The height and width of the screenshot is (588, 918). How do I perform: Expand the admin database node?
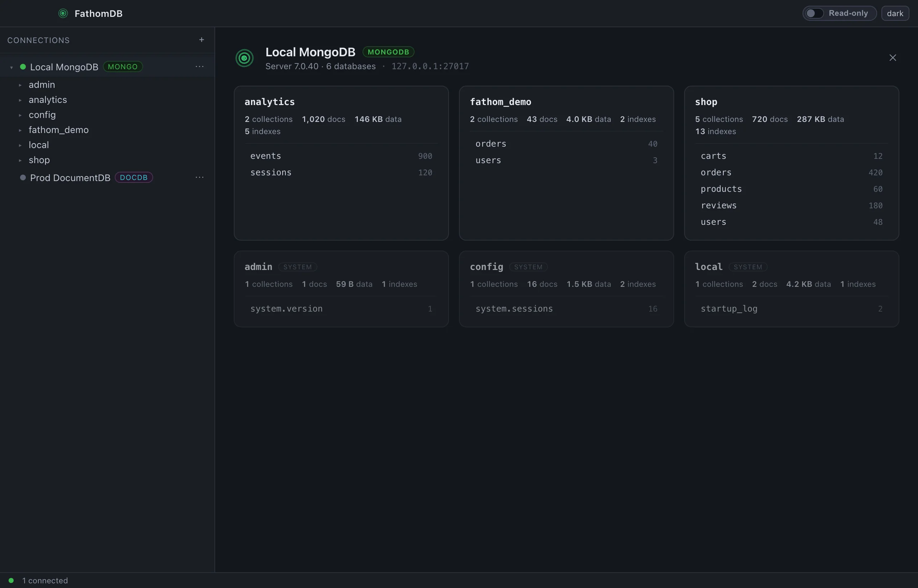point(20,85)
